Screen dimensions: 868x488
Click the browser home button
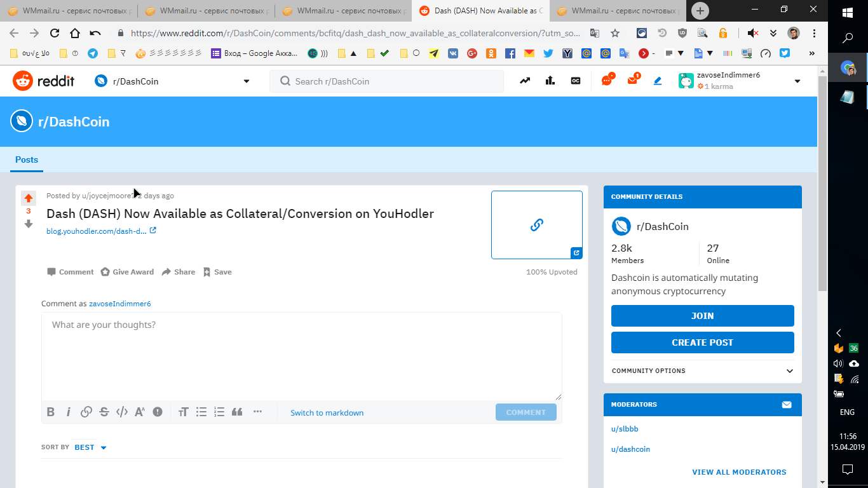[x=75, y=33]
